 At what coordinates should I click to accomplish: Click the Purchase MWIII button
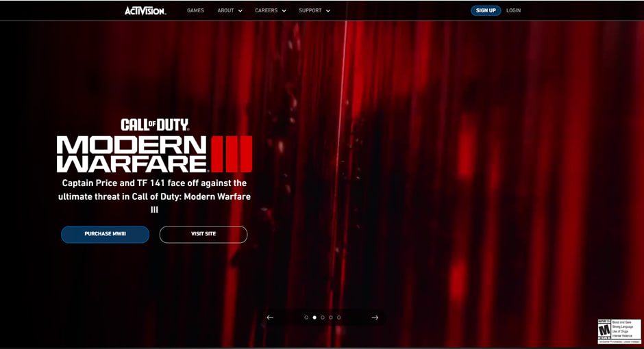coord(105,234)
